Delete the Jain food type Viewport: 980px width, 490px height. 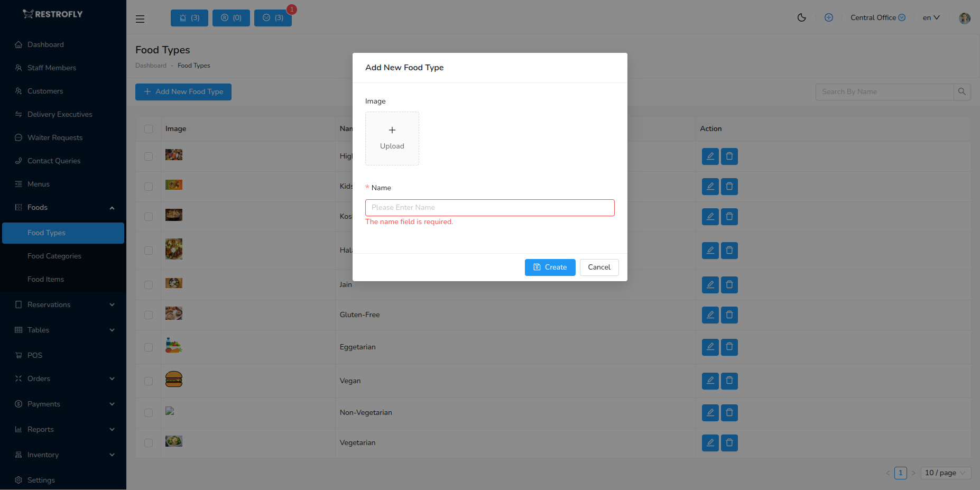[x=729, y=284]
